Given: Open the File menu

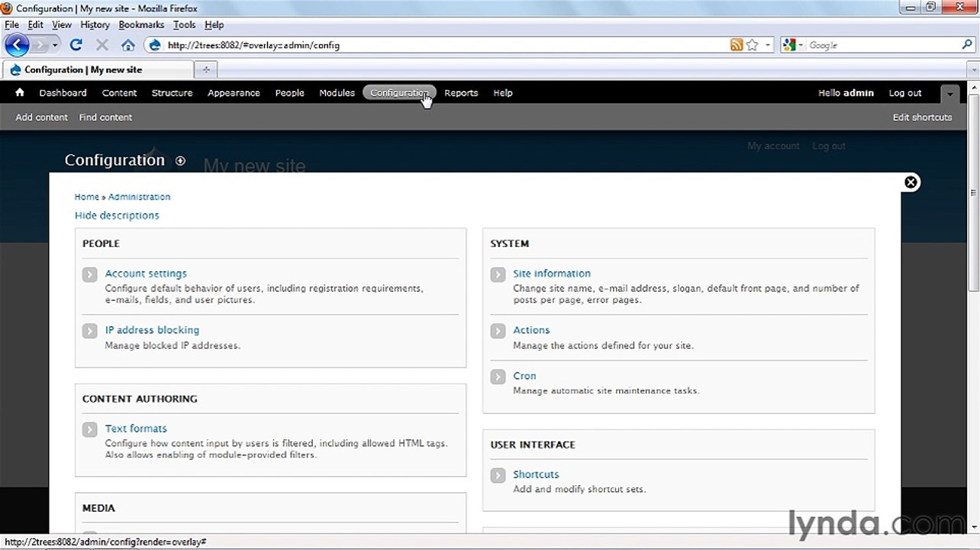Looking at the screenshot, I should click(11, 24).
